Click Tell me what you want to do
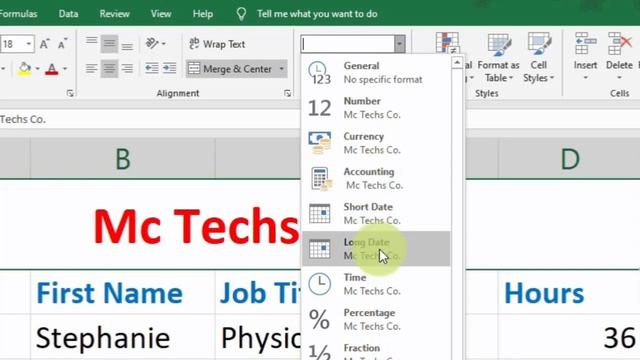The image size is (640, 360). [x=317, y=14]
